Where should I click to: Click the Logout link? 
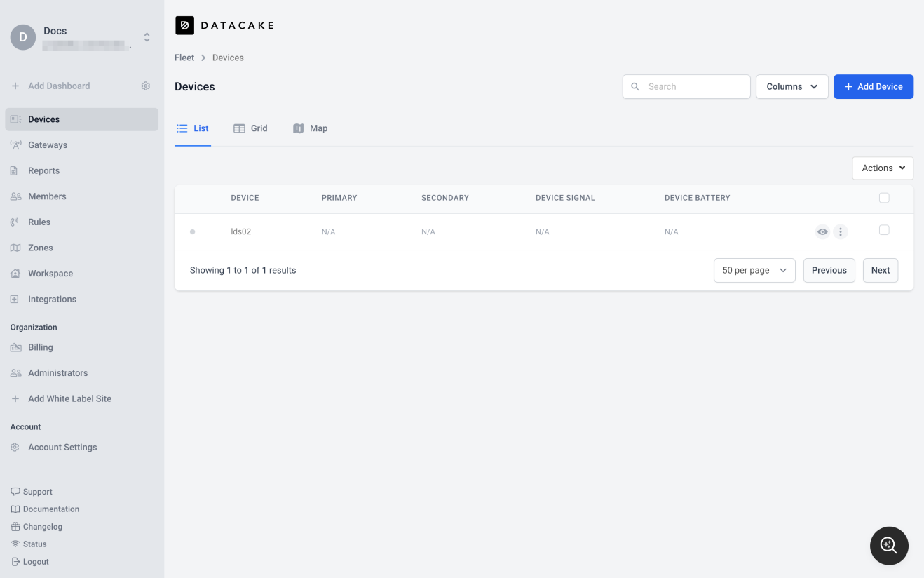click(36, 562)
